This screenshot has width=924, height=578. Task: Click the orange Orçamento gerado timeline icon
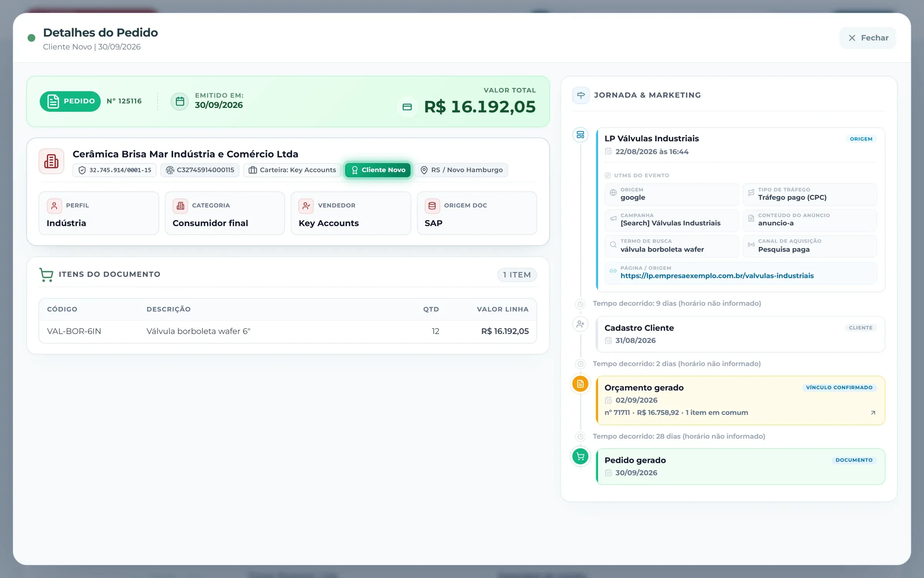[580, 384]
